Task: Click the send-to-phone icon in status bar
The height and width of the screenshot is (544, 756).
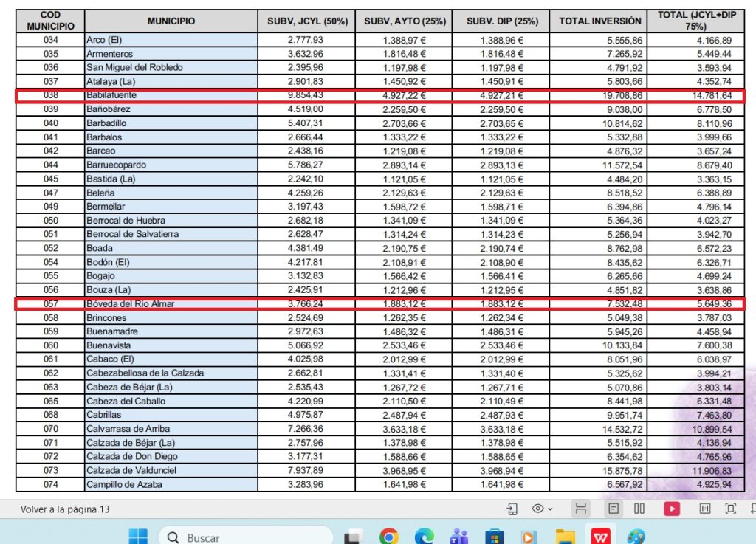Action: point(512,509)
